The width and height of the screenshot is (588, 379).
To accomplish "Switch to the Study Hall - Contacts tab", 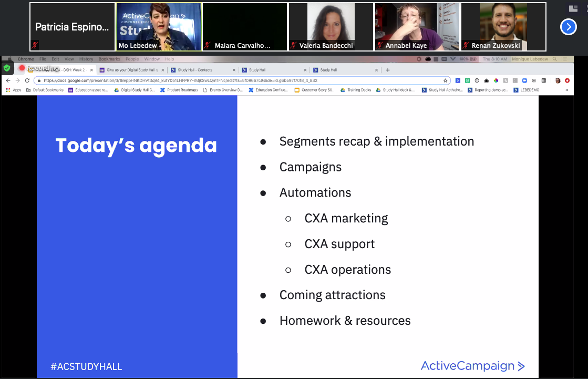I will (x=202, y=70).
